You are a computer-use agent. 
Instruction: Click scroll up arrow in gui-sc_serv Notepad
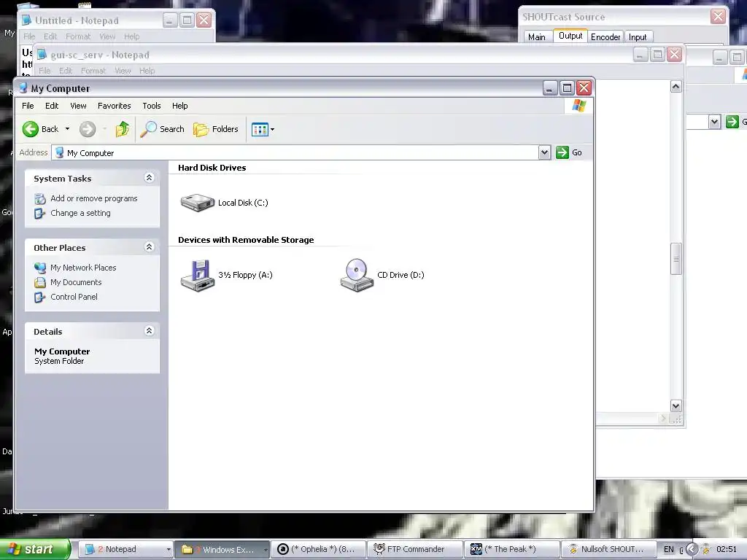[x=676, y=87]
